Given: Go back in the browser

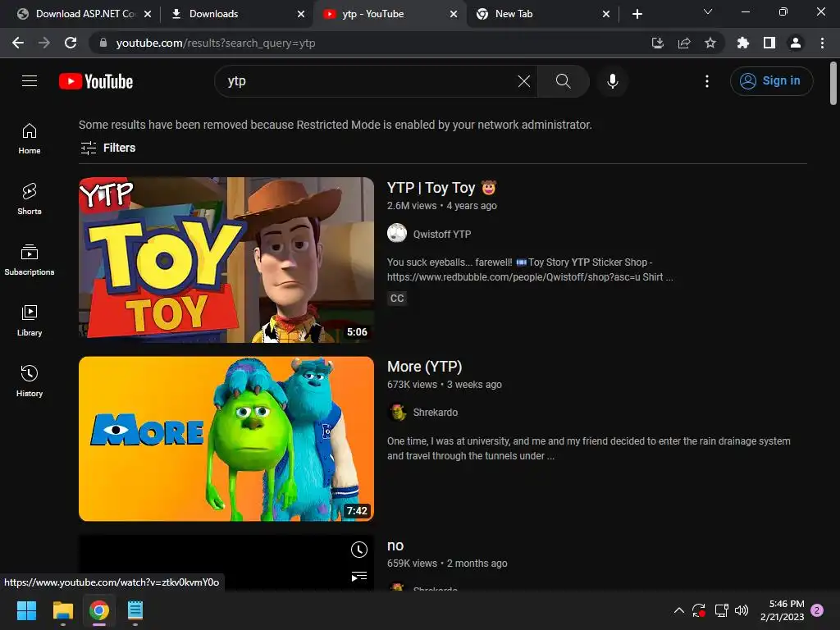Looking at the screenshot, I should coord(18,43).
